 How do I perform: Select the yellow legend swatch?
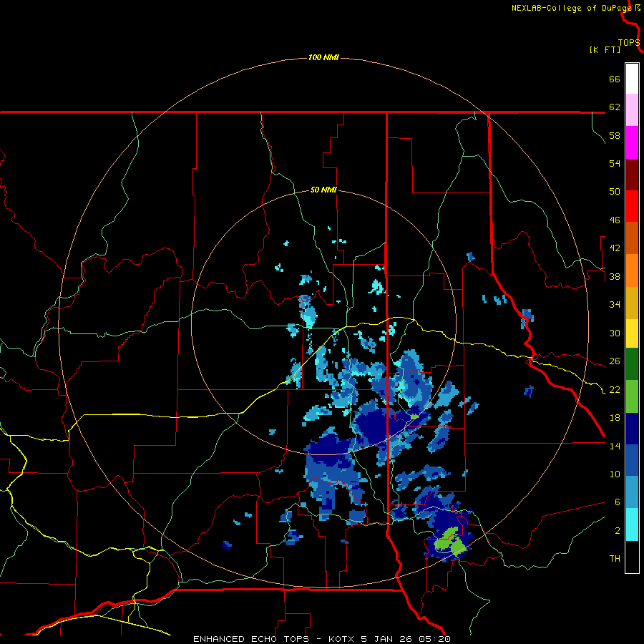(x=632, y=333)
